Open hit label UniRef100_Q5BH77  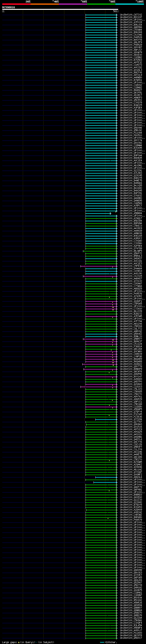click(x=131, y=339)
